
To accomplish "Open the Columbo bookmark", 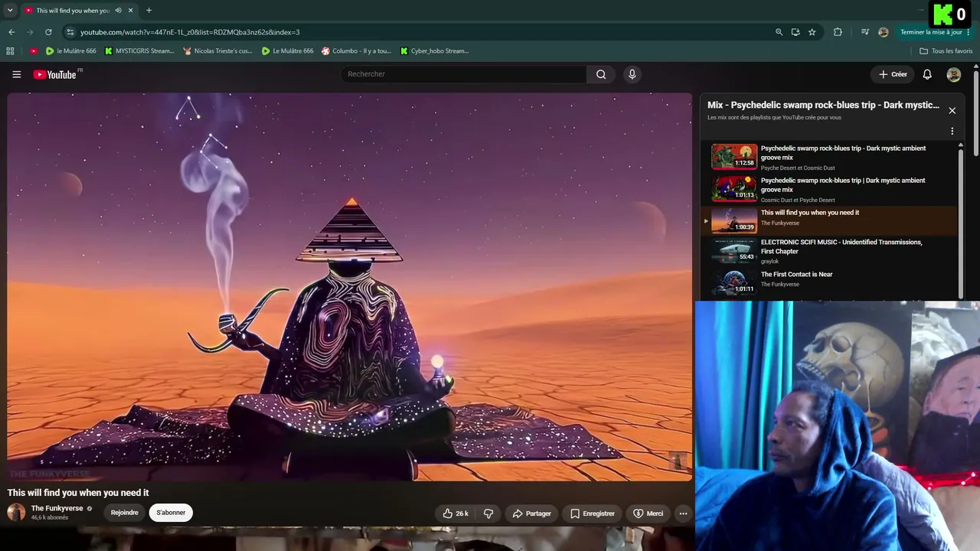I will tap(357, 51).
